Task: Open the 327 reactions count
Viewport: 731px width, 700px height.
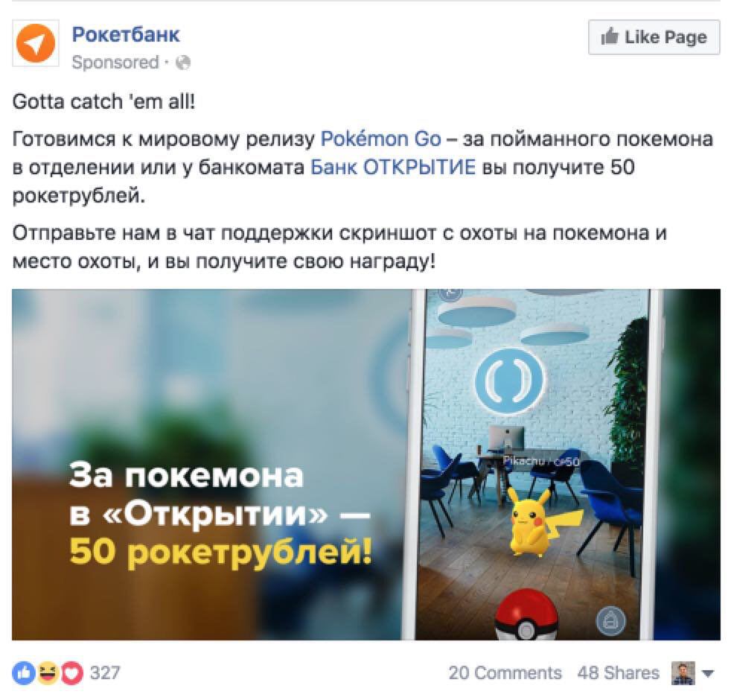Action: coord(105,673)
